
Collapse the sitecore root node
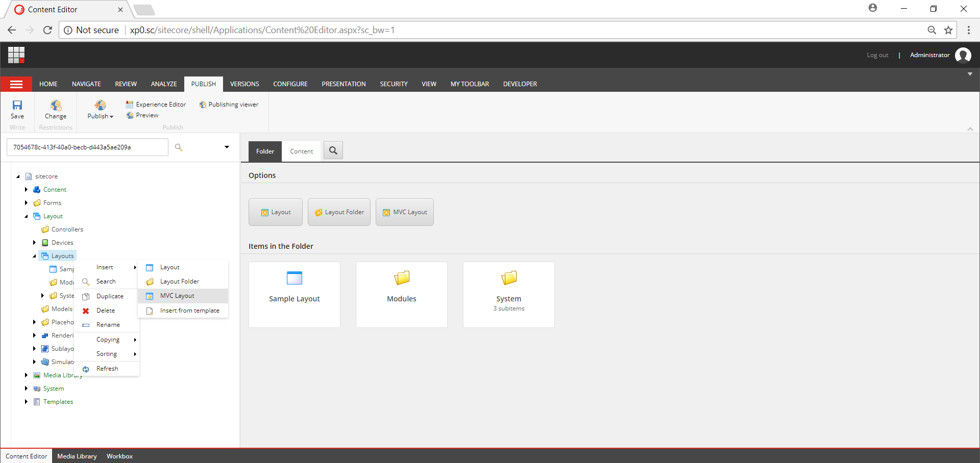tap(18, 176)
